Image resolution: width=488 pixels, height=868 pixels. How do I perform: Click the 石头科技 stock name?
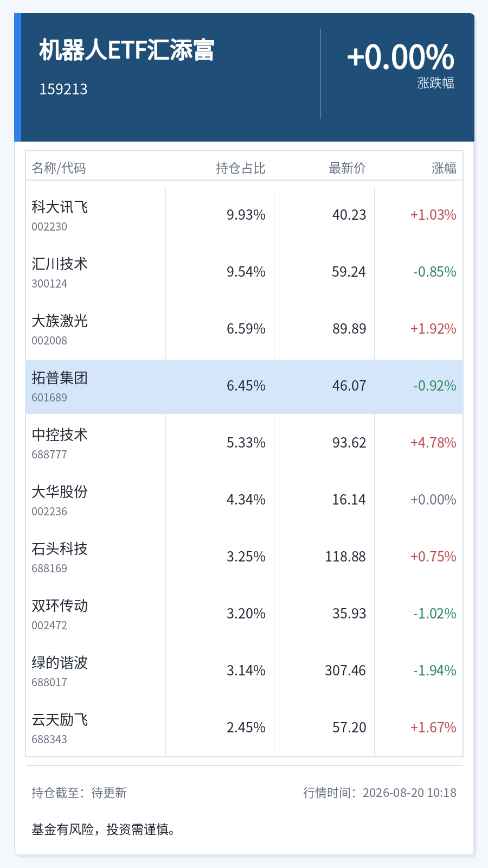point(60,549)
